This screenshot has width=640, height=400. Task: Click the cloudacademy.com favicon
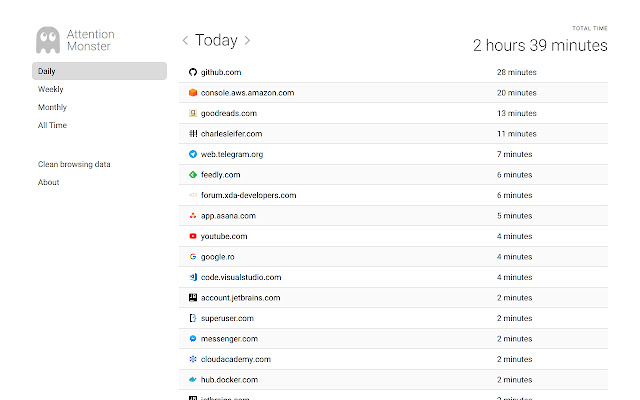(193, 359)
